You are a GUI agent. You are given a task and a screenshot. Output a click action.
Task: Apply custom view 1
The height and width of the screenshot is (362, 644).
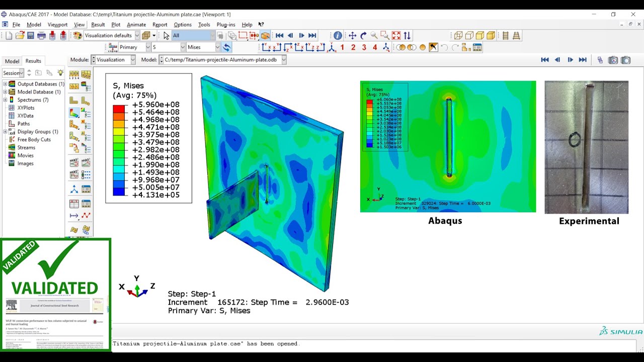[342, 47]
